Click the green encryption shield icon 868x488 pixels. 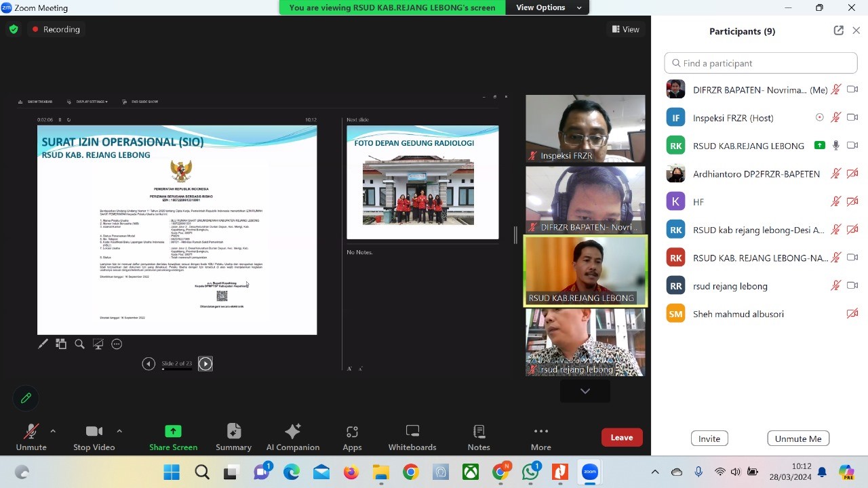tap(14, 29)
